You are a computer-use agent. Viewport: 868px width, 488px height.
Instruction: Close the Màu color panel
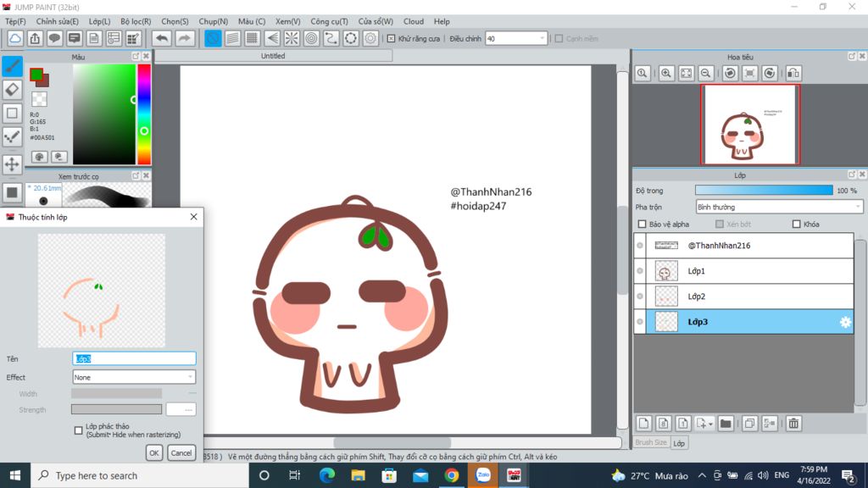coord(146,57)
